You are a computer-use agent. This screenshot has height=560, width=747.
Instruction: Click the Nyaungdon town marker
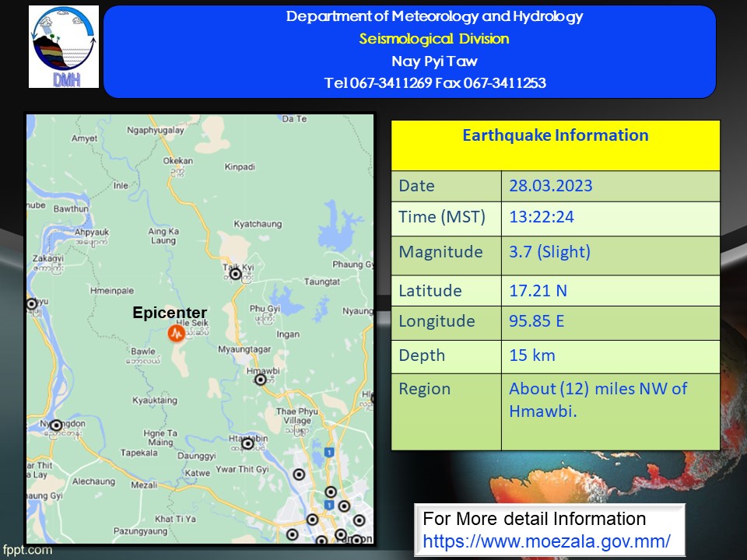coord(56,425)
